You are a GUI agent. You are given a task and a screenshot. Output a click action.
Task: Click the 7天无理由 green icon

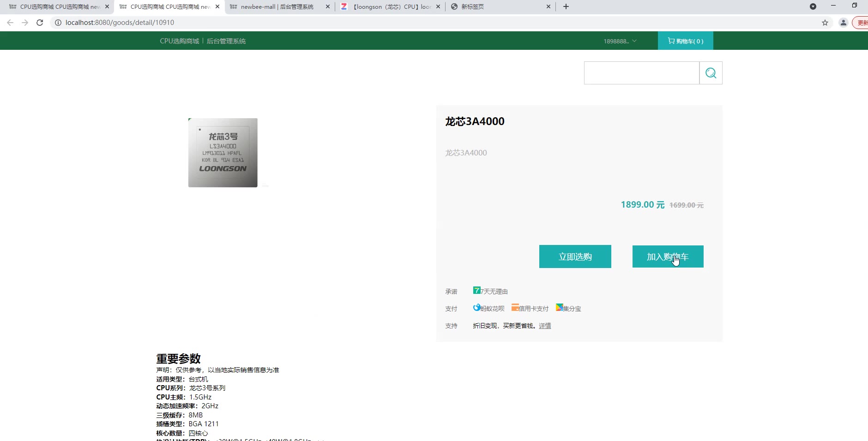[x=477, y=290]
